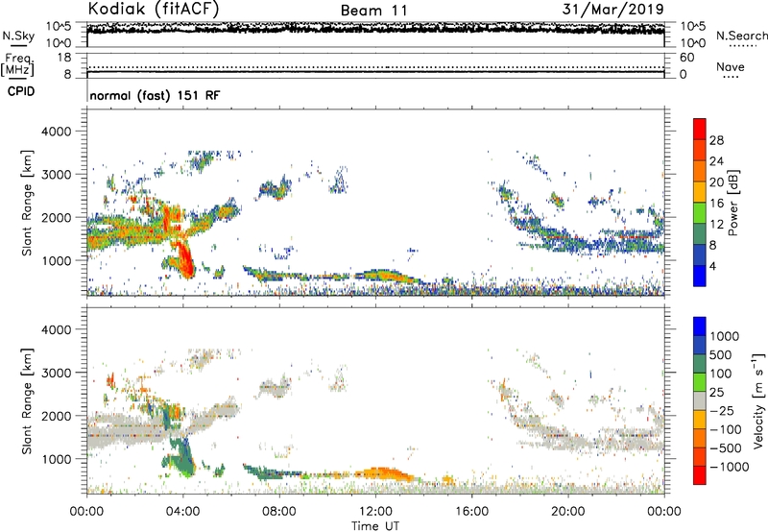Click the 'Freq. [MHz]' axis label

click(18, 64)
